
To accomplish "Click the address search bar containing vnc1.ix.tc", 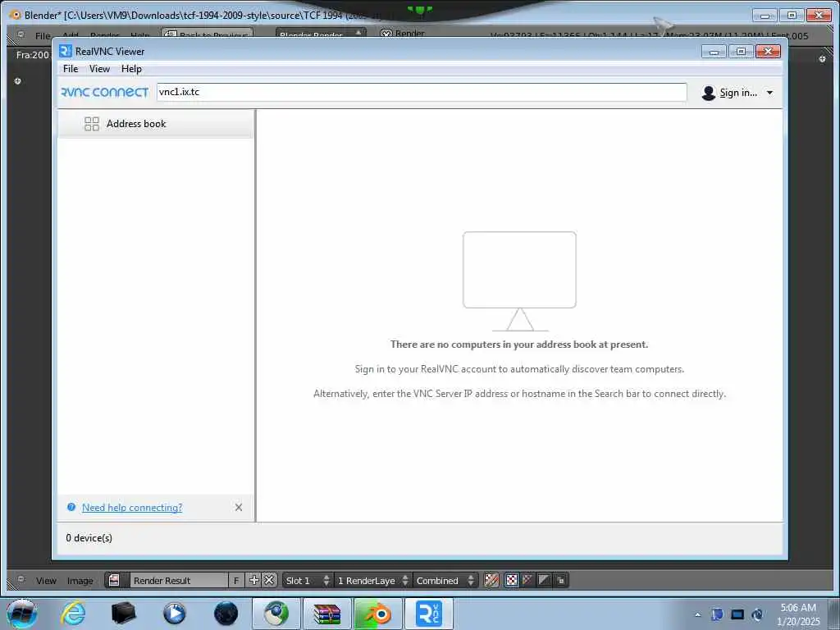I will tap(422, 92).
